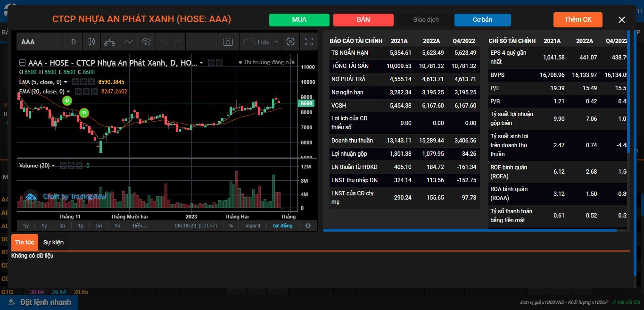The height and width of the screenshot is (310, 644).
Task: Open the indicator templates icon
Action: coord(147,42)
